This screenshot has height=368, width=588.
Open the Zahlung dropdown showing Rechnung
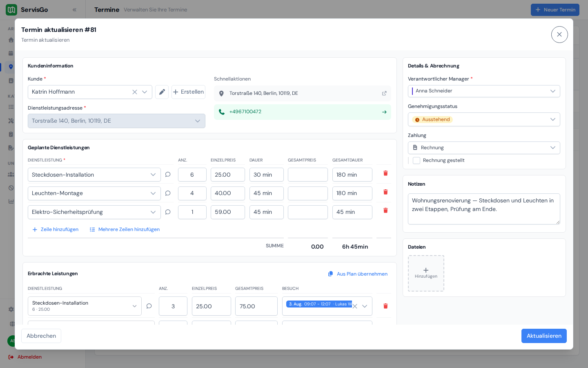coord(484,148)
